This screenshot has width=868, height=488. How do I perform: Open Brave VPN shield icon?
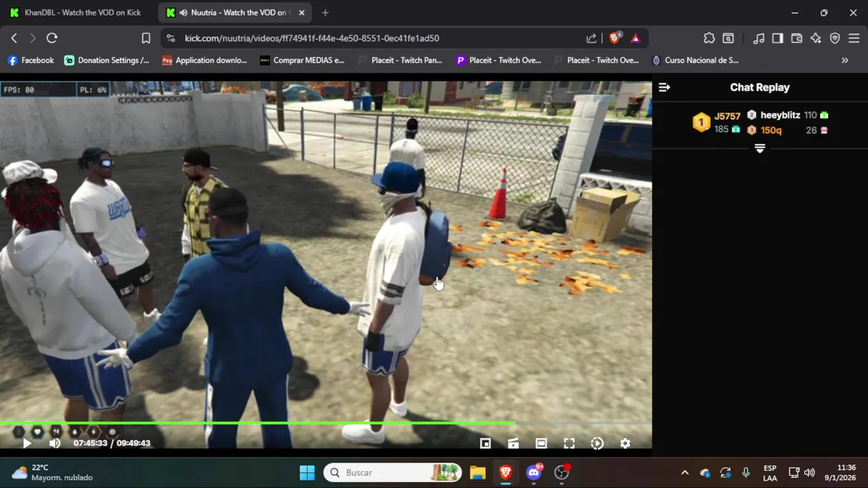point(835,39)
